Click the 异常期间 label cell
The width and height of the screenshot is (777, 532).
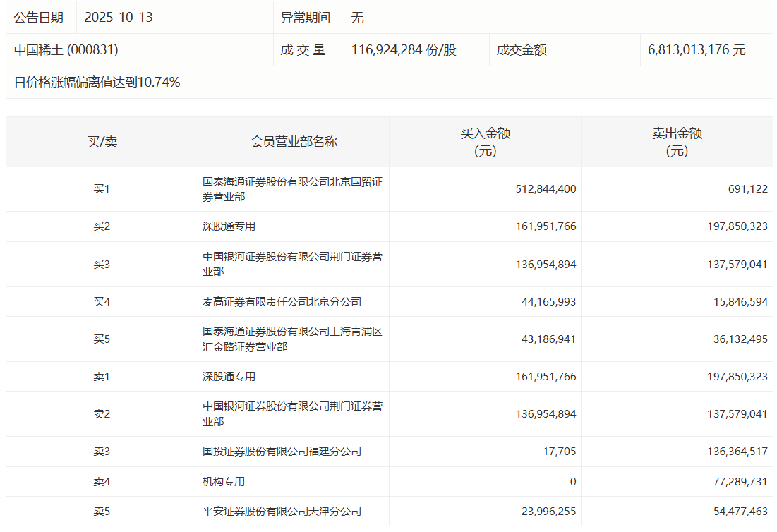308,18
